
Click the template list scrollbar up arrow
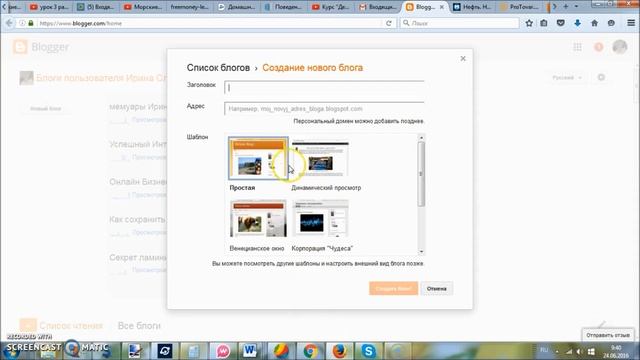coord(421,138)
